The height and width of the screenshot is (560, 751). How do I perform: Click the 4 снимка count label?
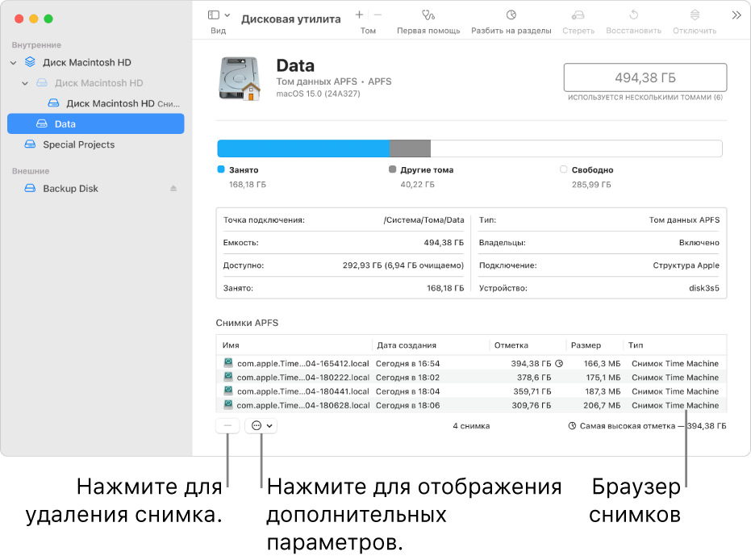[x=471, y=426]
